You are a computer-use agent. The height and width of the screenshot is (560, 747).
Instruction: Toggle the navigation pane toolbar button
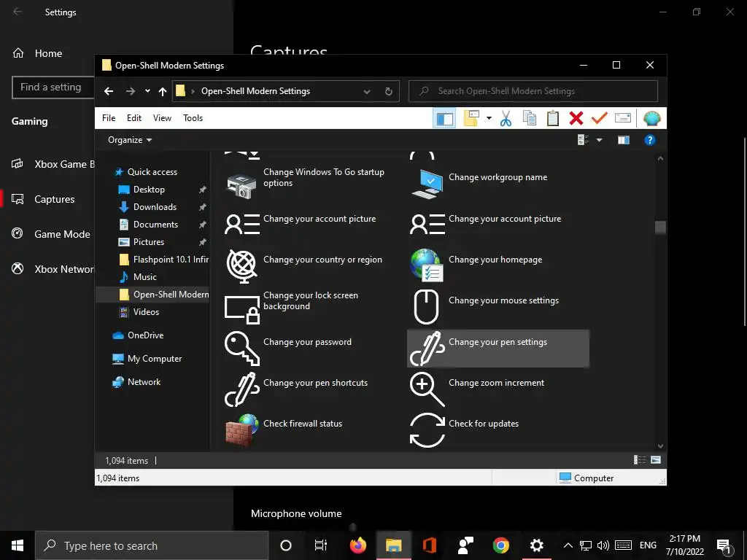pyautogui.click(x=444, y=118)
